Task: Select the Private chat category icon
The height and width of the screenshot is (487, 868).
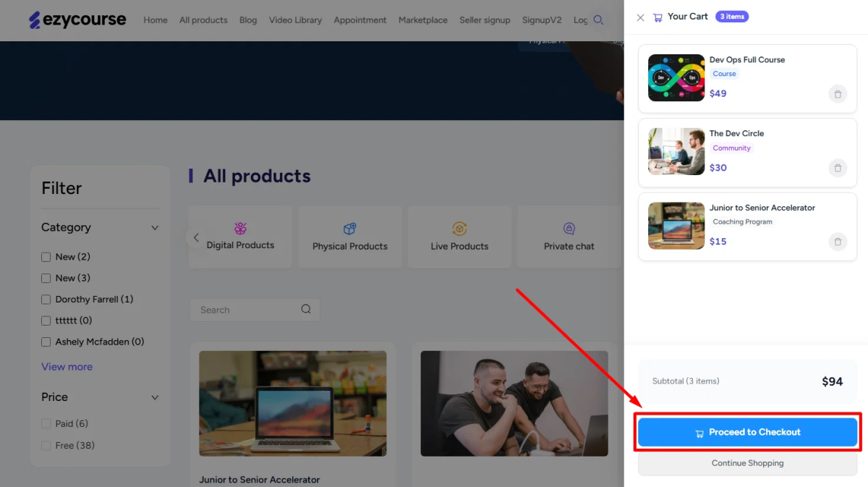Action: (x=569, y=229)
